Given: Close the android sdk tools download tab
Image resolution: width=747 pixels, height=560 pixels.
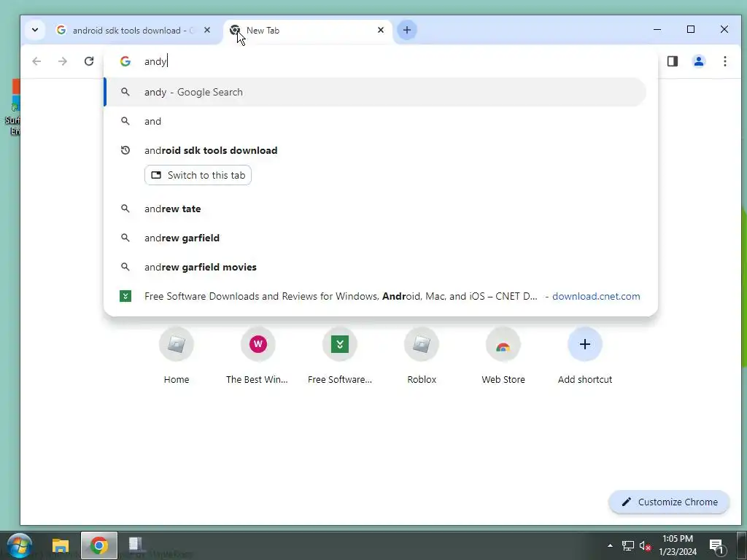Looking at the screenshot, I should pos(206,30).
